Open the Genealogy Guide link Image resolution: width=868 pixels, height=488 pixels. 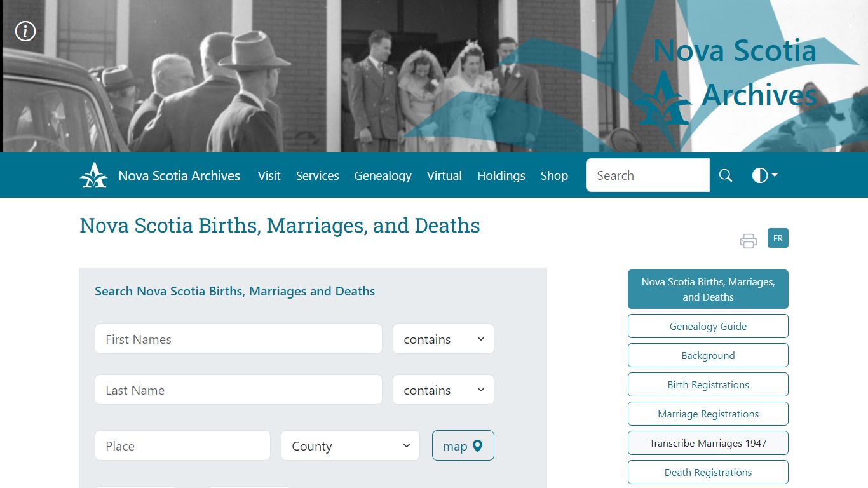point(708,326)
